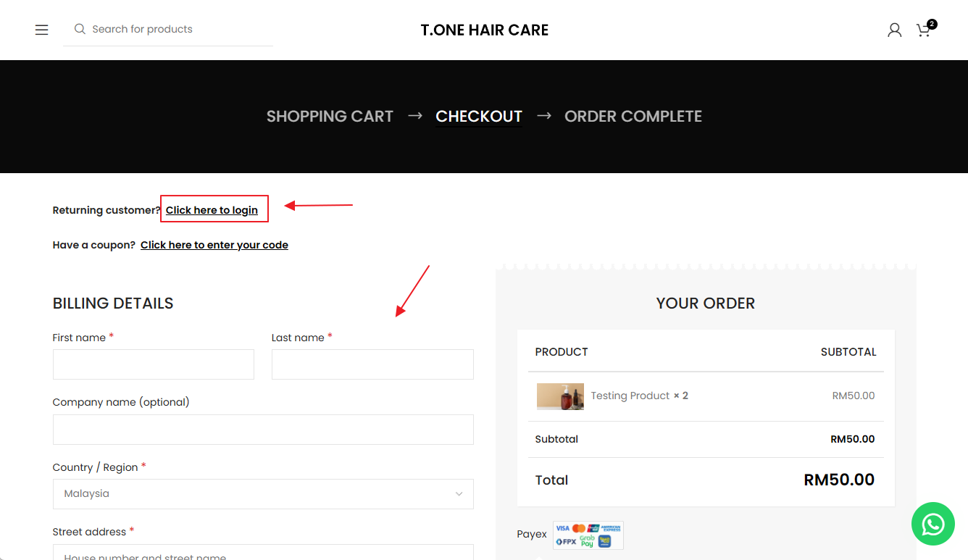Screen dimensions: 968x560
Task: Focus the Last name field
Action: (x=372, y=364)
